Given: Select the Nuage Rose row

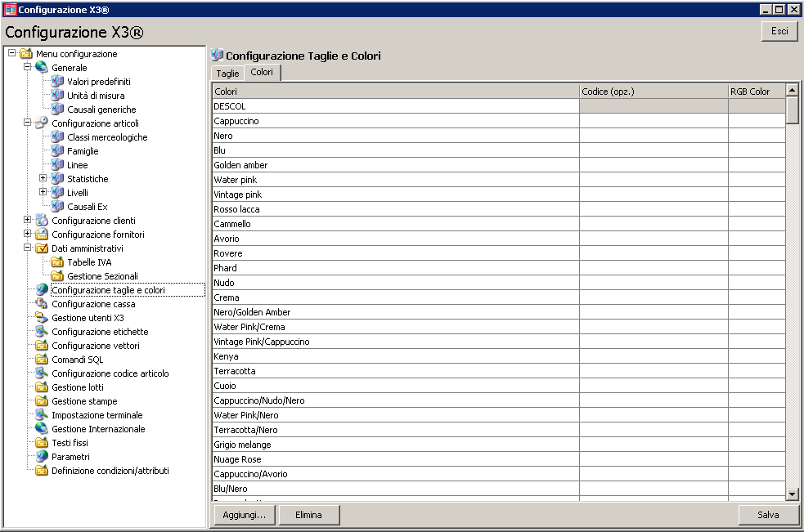Looking at the screenshot, I should (x=396, y=459).
